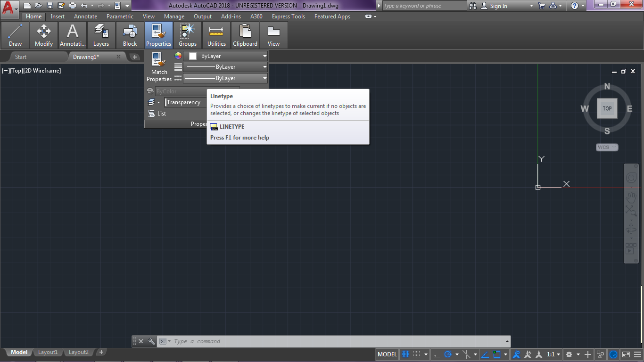Toggle isometric drafting in status bar
Screen dimensions: 644x362
pyautogui.click(x=466, y=354)
